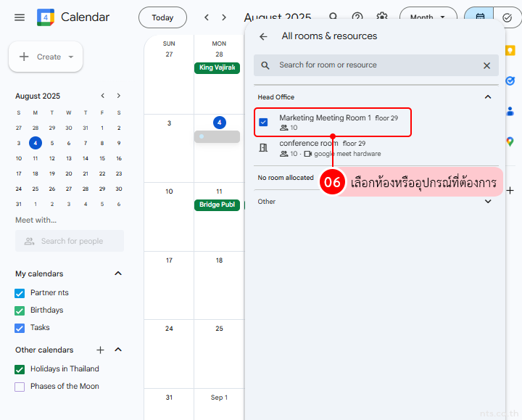The width and height of the screenshot is (522, 420).
Task: Add other calendars plus icon
Action: tap(100, 350)
